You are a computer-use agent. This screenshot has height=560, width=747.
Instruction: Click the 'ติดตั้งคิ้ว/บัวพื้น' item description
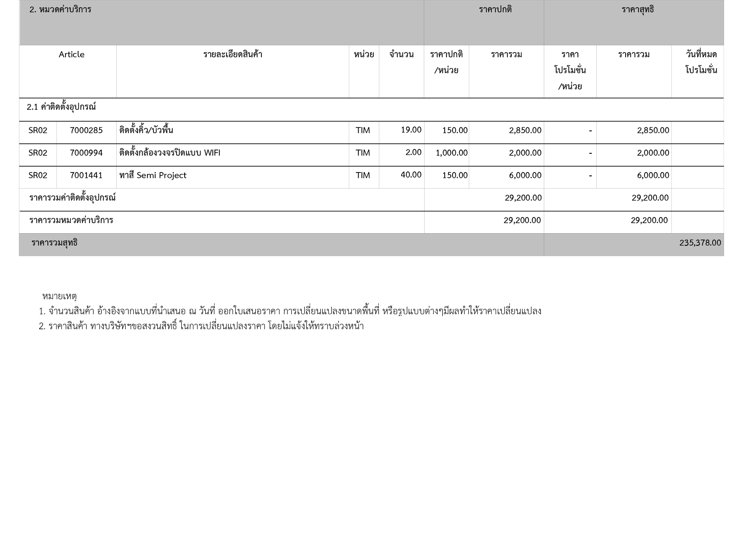tap(146, 131)
